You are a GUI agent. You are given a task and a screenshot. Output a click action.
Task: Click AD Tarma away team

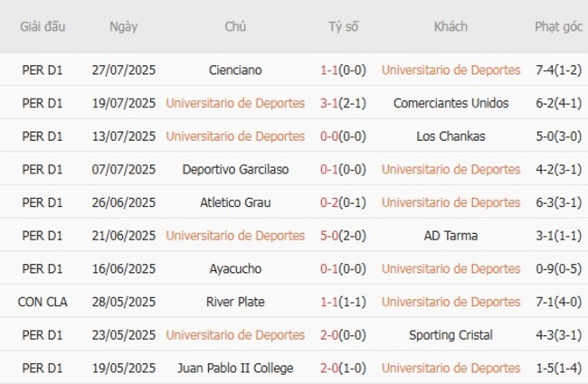(x=450, y=236)
